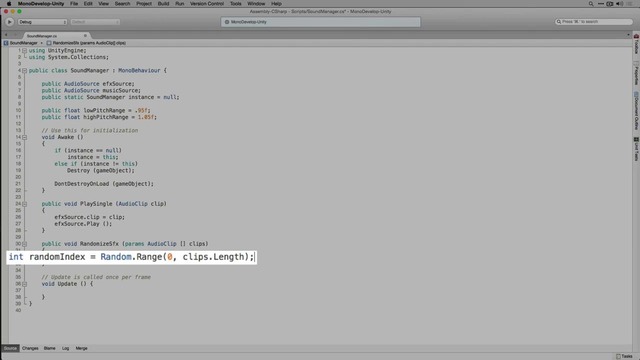Open the SoundManager class breadcrumb
The width and height of the screenshot is (640, 360).
pyautogui.click(x=23, y=43)
